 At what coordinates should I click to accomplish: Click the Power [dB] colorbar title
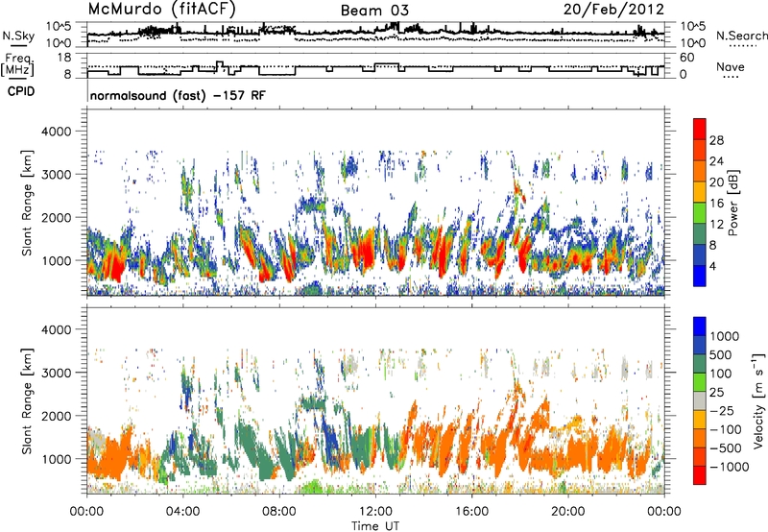(x=732, y=203)
